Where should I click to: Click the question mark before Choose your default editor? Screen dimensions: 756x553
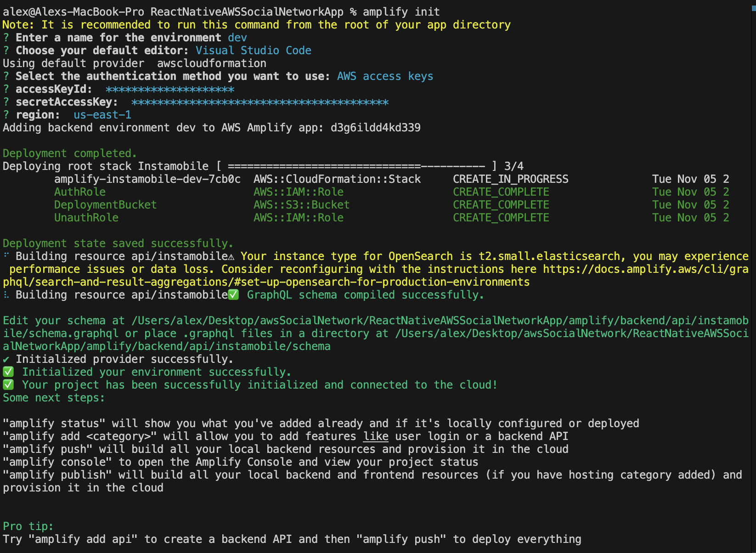pos(6,51)
